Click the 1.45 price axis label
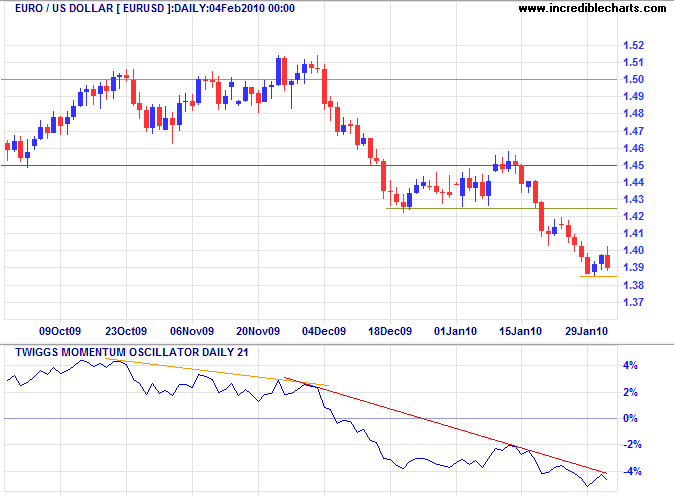Screen dimensions: 675x500 point(634,165)
